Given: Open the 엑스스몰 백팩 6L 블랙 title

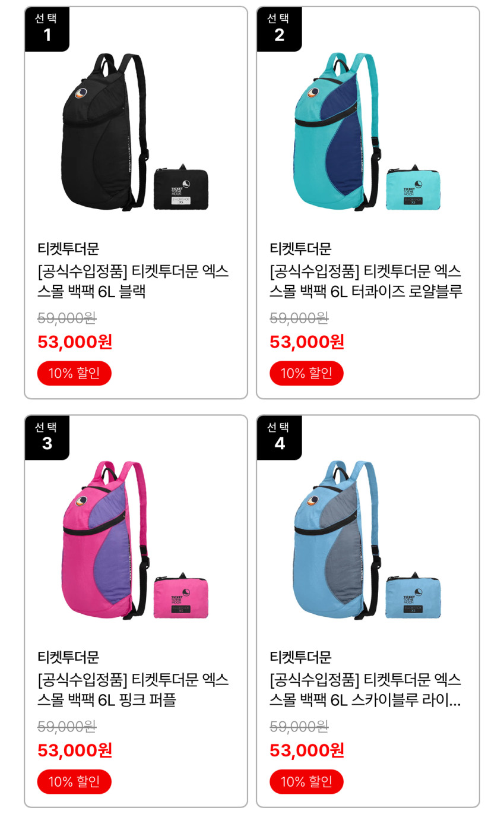Looking at the screenshot, I should click(133, 282).
